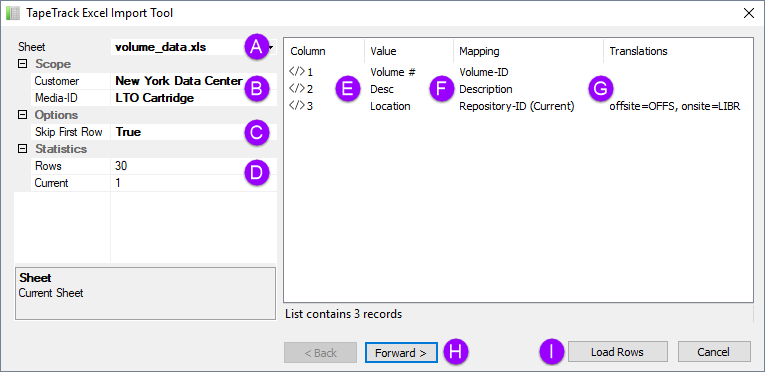Select the Desc value cell
The height and width of the screenshot is (372, 765).
click(382, 89)
